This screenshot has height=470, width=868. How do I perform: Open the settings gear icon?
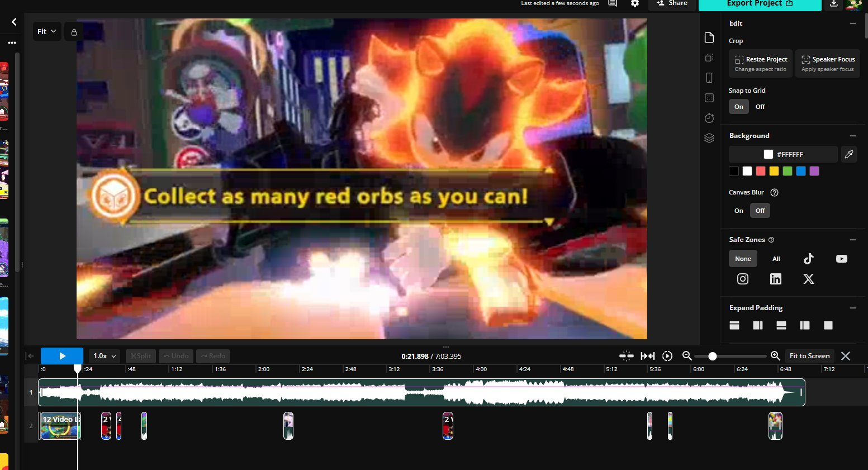tap(635, 3)
